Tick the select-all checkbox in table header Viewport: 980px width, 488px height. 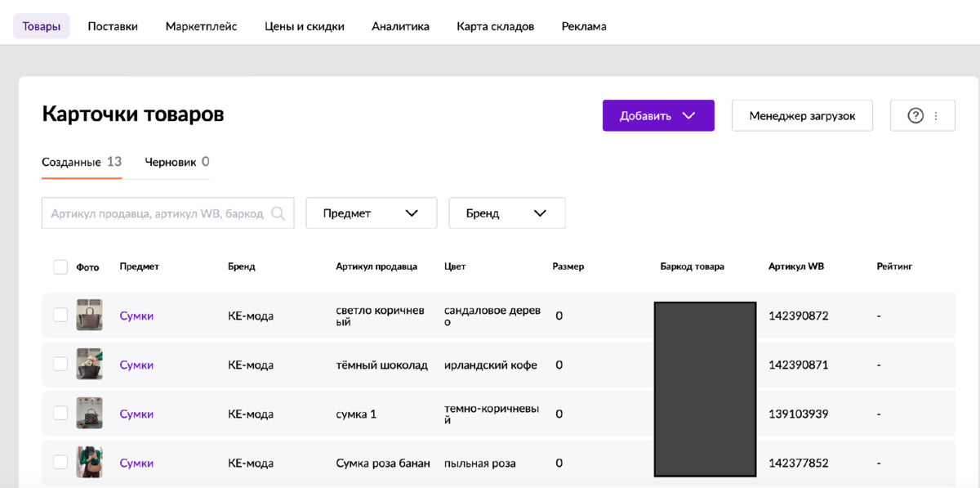(x=60, y=266)
